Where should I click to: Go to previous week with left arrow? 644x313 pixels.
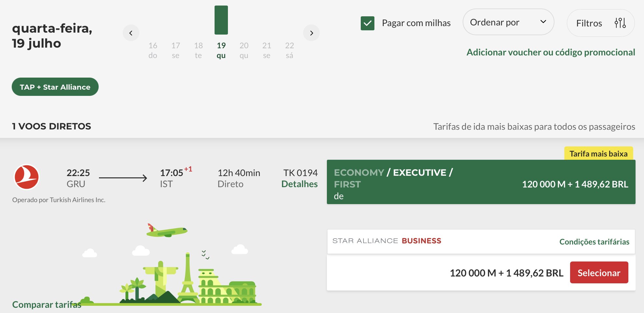[x=131, y=33]
